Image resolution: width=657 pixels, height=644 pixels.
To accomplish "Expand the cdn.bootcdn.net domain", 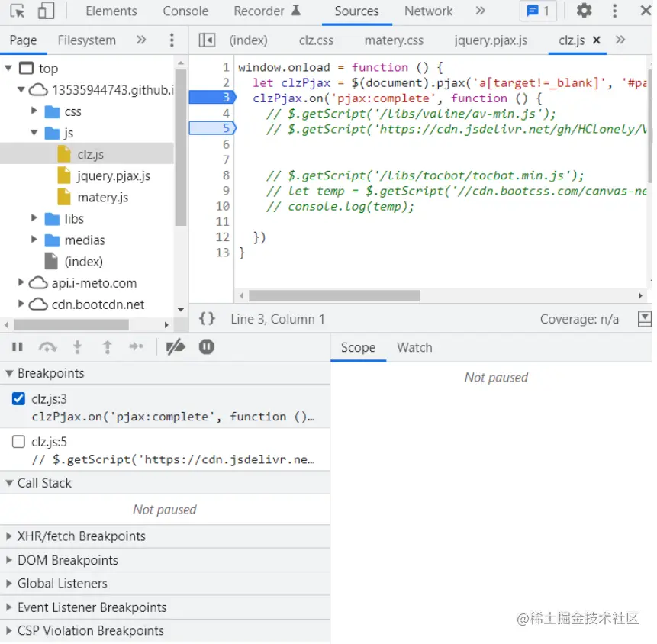I will pyautogui.click(x=21, y=304).
